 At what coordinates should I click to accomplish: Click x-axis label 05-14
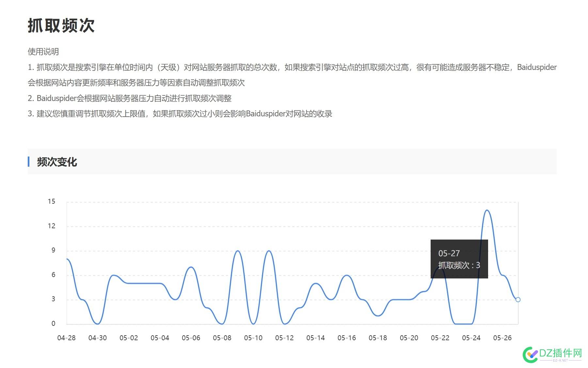point(316,338)
